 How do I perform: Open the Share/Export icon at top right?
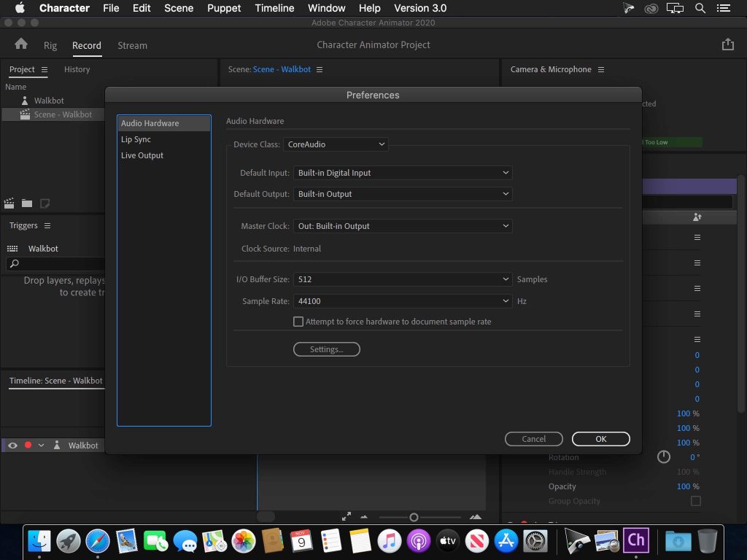tap(727, 44)
